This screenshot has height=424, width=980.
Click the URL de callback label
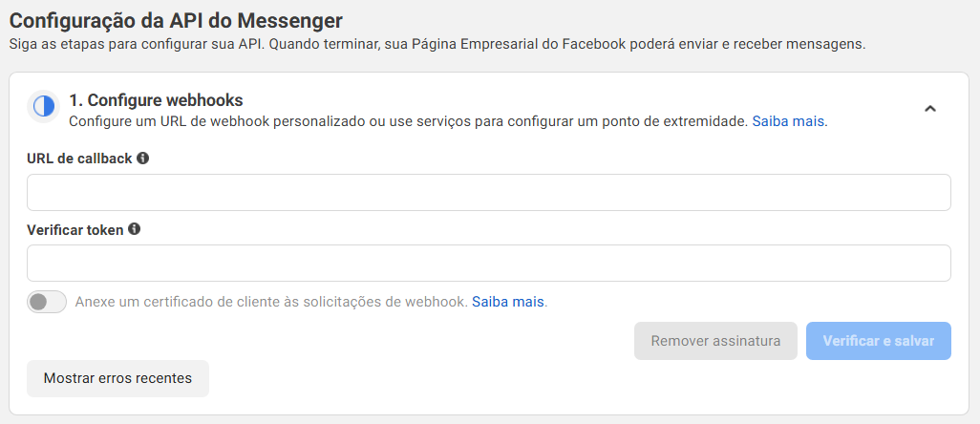click(x=79, y=159)
